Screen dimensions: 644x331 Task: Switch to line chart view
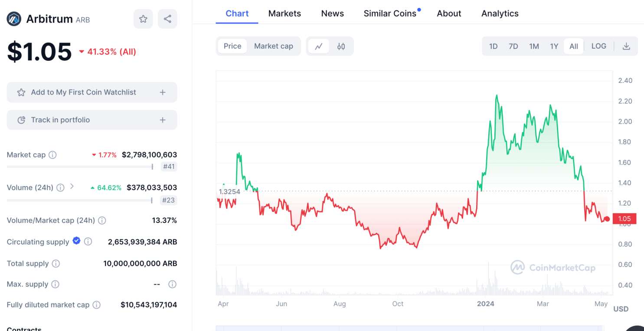(319, 46)
